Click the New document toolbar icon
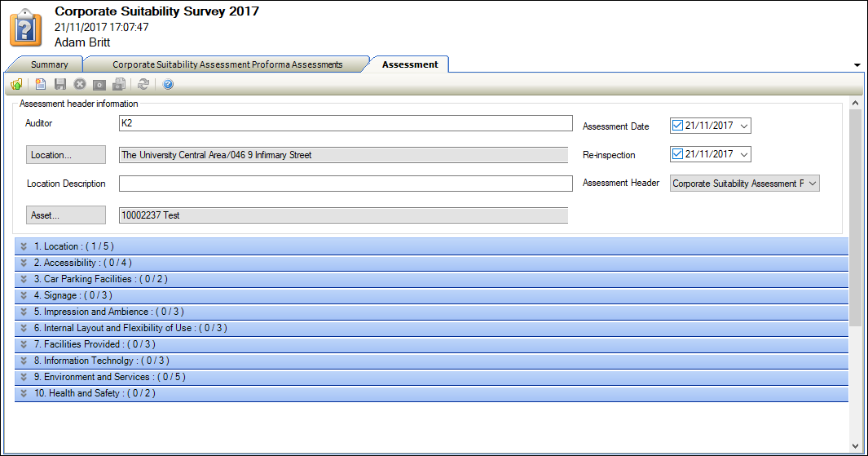This screenshot has width=868, height=456. [41, 84]
